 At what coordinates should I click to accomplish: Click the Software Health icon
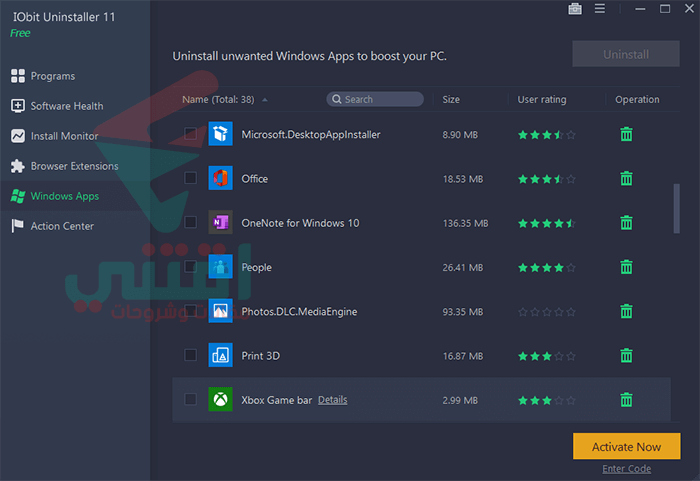tap(18, 106)
